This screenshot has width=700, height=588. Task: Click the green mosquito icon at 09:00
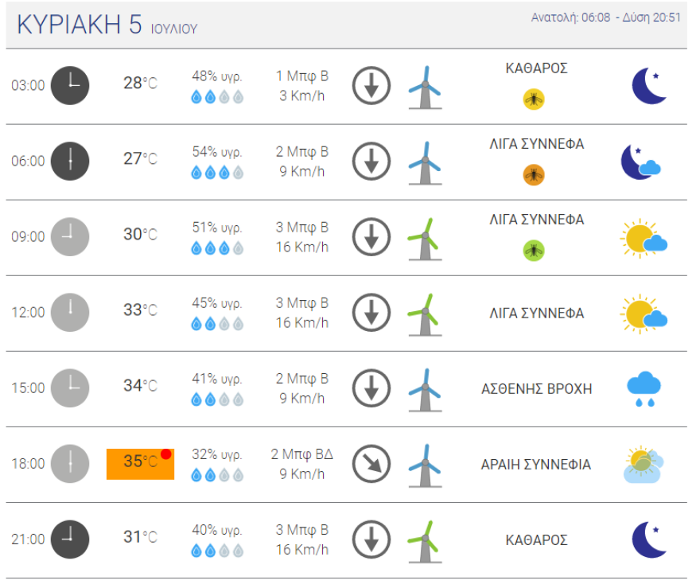click(533, 250)
